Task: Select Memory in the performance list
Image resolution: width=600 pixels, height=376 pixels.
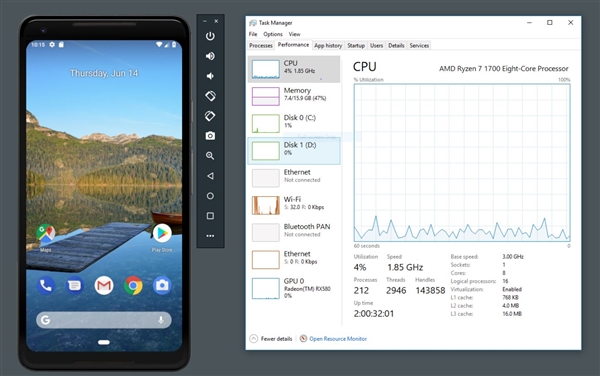Action: coord(294,96)
